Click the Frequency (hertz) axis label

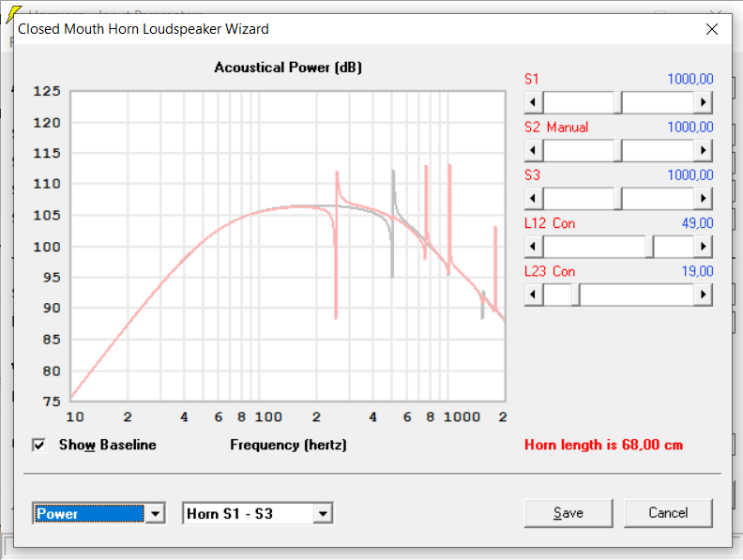(288, 445)
